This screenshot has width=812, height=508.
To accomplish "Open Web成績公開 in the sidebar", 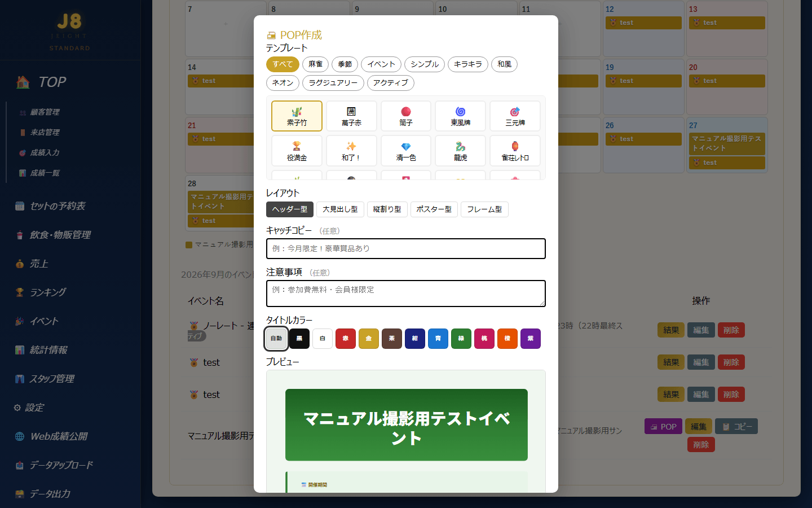I will tap(51, 436).
